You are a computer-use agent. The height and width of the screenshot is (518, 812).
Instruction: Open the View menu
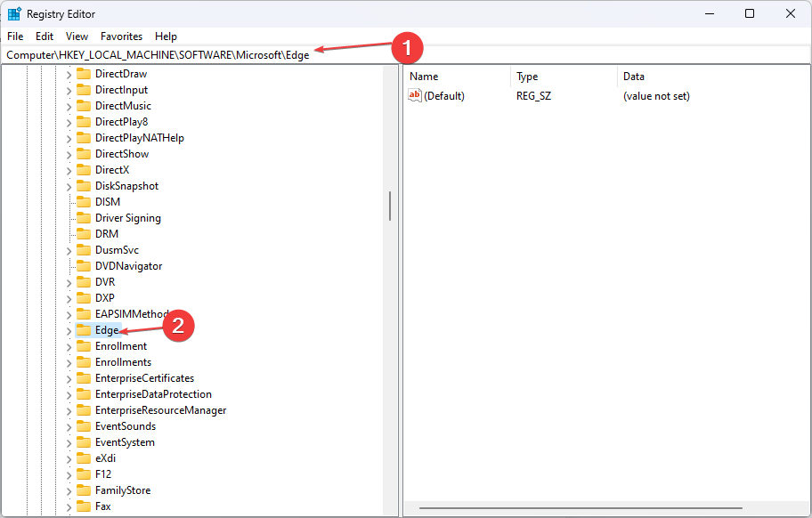pyautogui.click(x=77, y=36)
